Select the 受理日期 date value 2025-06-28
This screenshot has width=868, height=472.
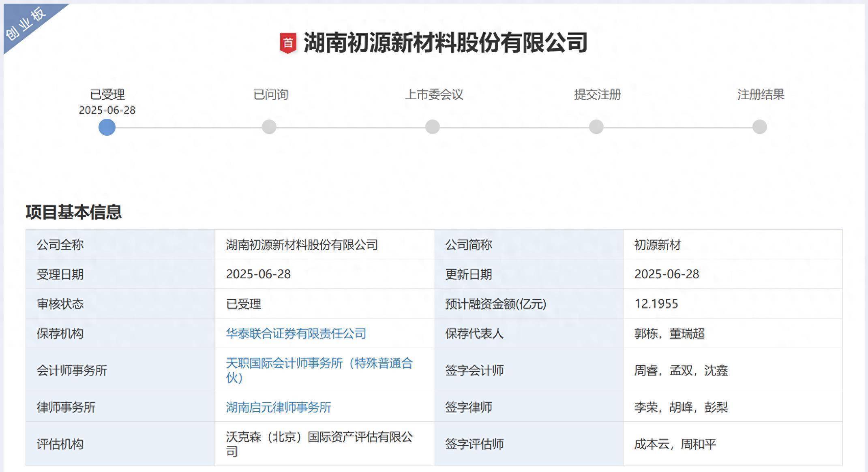click(258, 274)
